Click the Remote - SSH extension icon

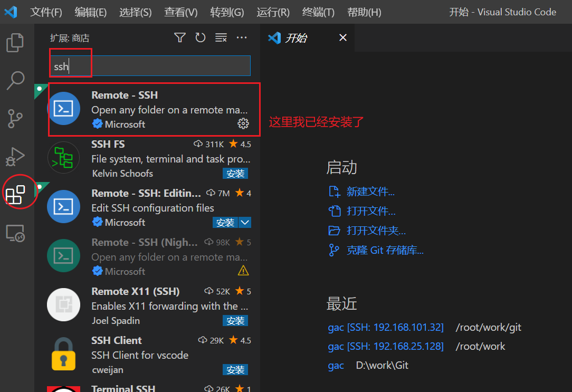click(x=64, y=108)
